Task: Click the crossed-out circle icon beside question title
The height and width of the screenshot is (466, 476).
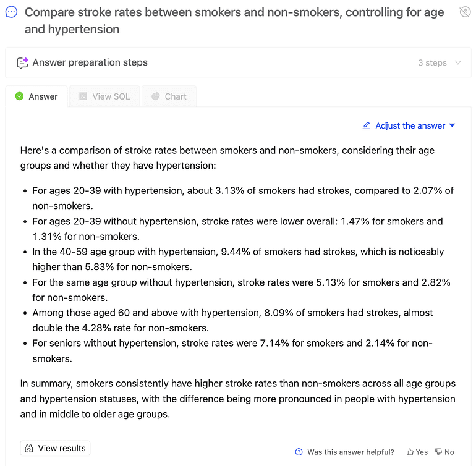Action: point(465,12)
